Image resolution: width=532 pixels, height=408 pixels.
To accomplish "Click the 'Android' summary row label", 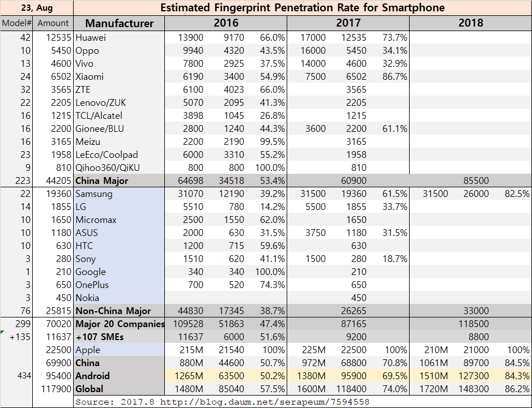I will (x=119, y=376).
